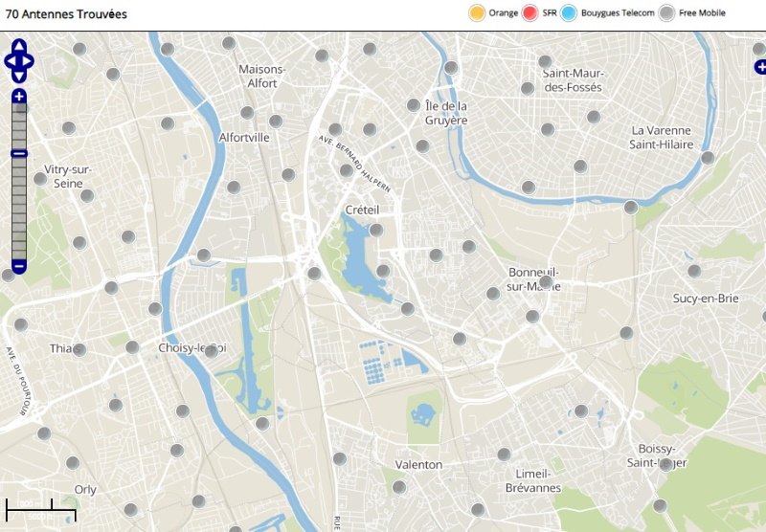Click the pan up arrow control
Screen dimensions: 766x532
click(19, 46)
